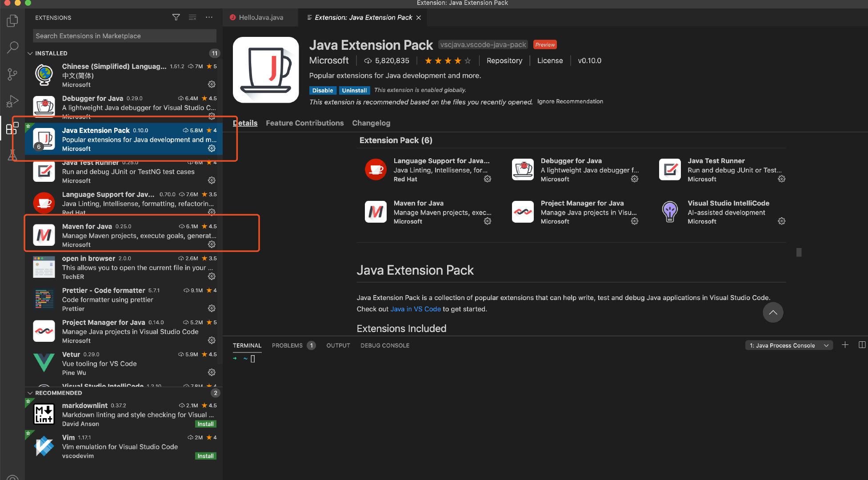
Task: Open gear settings for Maven for Java row
Action: (212, 244)
